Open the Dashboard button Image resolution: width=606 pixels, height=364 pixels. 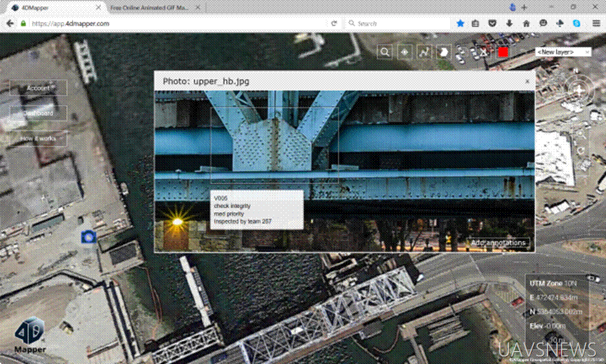pos(38,113)
